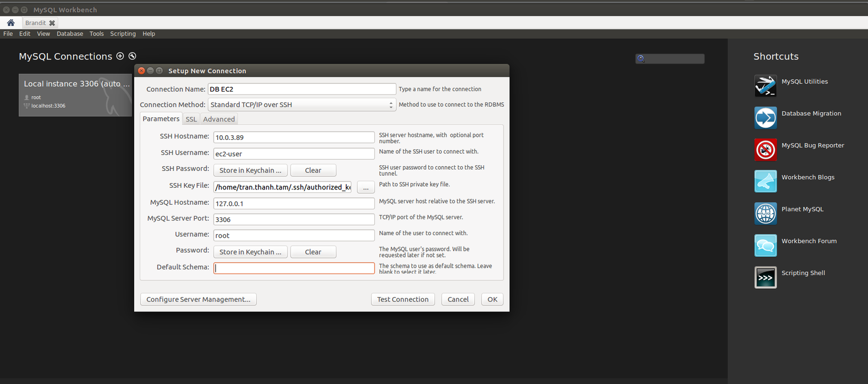The height and width of the screenshot is (384, 868).
Task: Select the Parameters tab
Action: [161, 119]
